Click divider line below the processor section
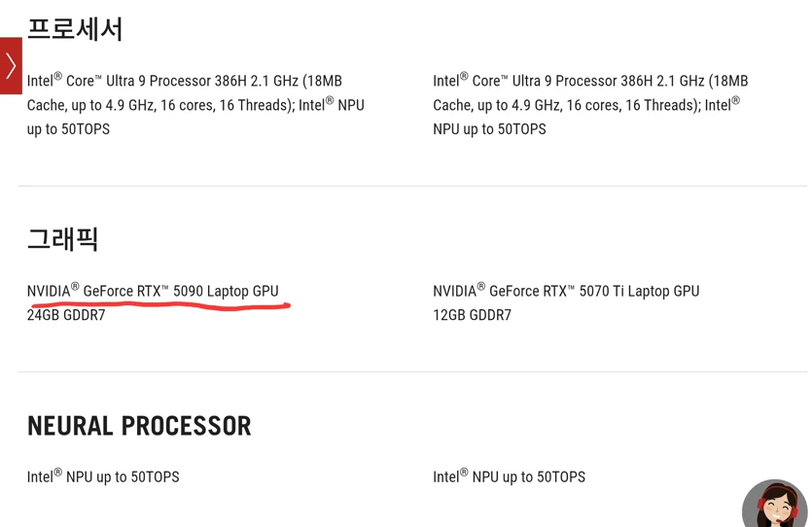The height and width of the screenshot is (527, 812). tap(412, 186)
